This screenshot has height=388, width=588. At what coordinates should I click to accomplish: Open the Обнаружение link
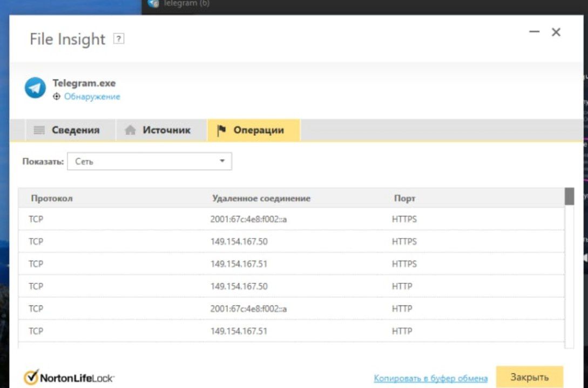click(x=92, y=97)
